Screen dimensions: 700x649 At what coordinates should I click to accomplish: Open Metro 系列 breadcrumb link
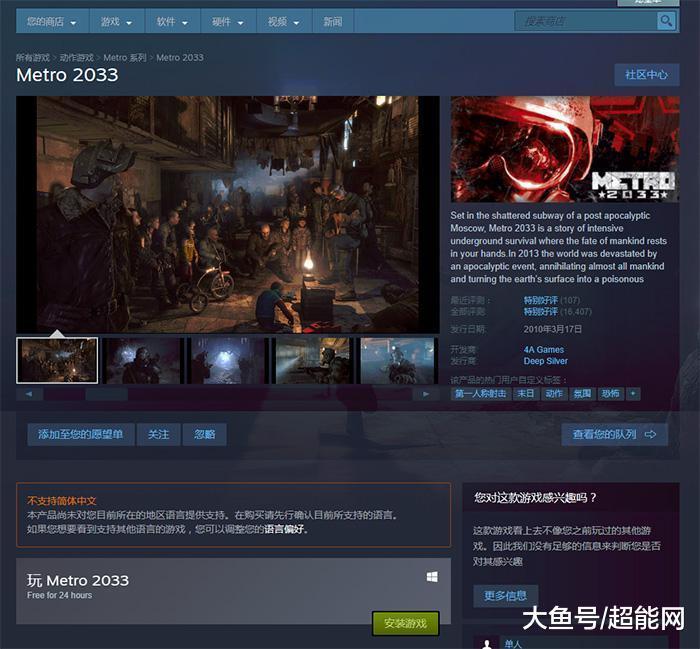point(125,58)
